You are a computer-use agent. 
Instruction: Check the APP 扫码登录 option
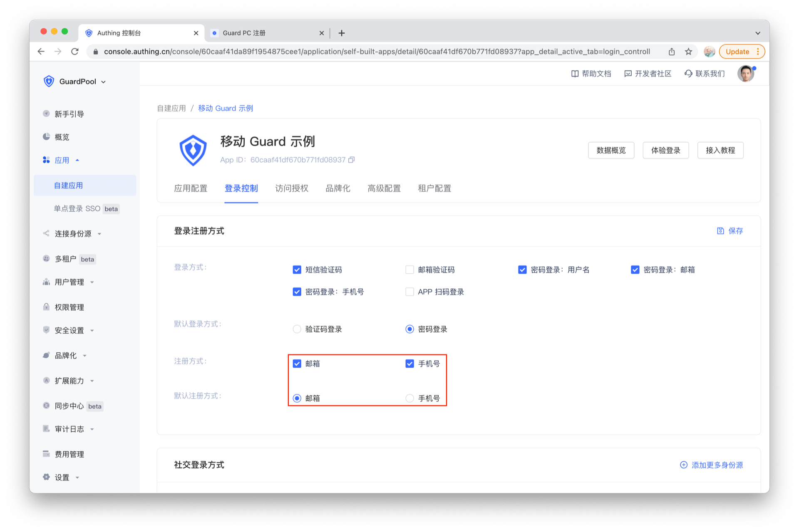409,292
